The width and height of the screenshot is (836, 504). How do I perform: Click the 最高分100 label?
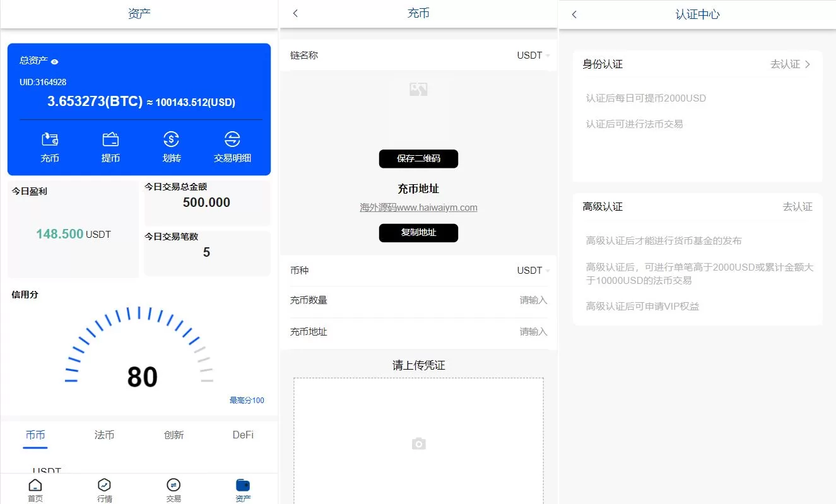tap(247, 401)
